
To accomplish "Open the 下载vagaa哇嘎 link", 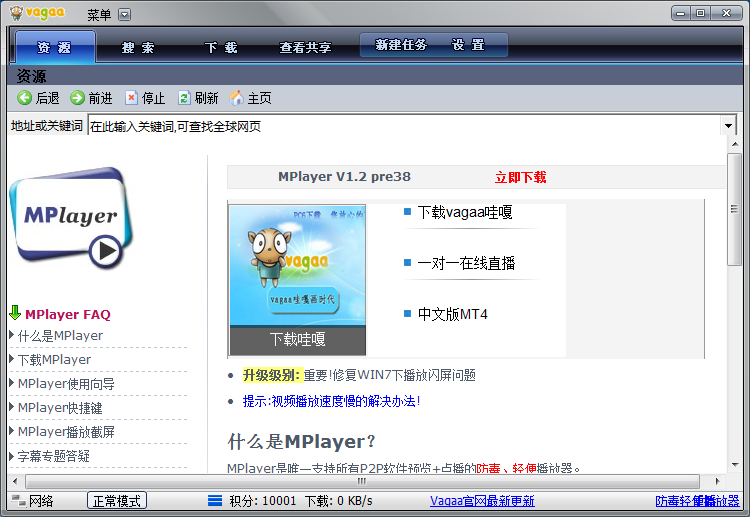I will (x=464, y=212).
